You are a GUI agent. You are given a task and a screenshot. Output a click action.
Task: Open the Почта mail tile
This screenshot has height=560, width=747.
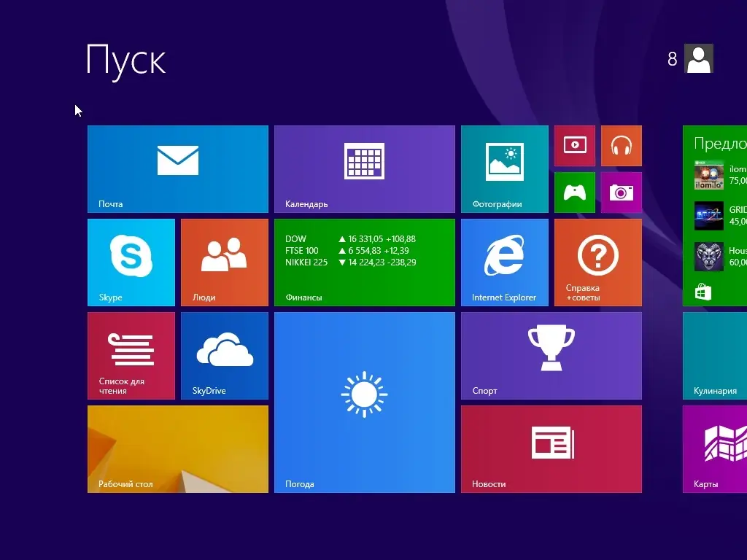(178, 169)
